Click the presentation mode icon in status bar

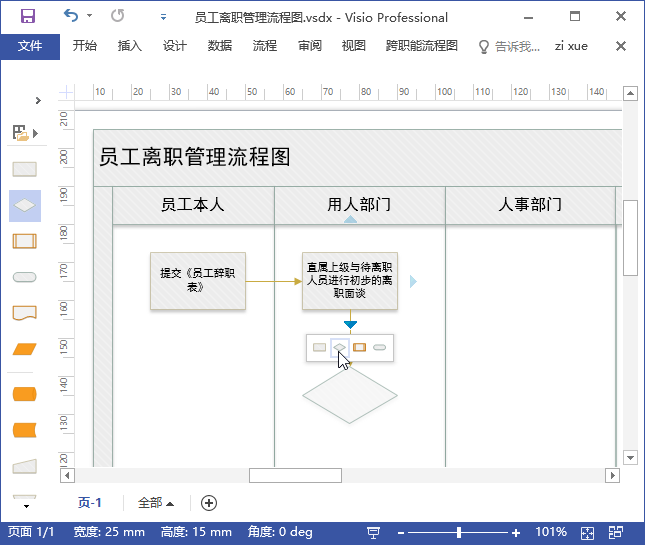click(x=373, y=533)
